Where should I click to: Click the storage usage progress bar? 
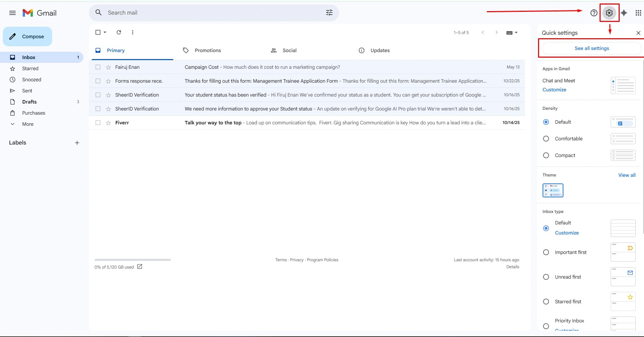(x=133, y=260)
